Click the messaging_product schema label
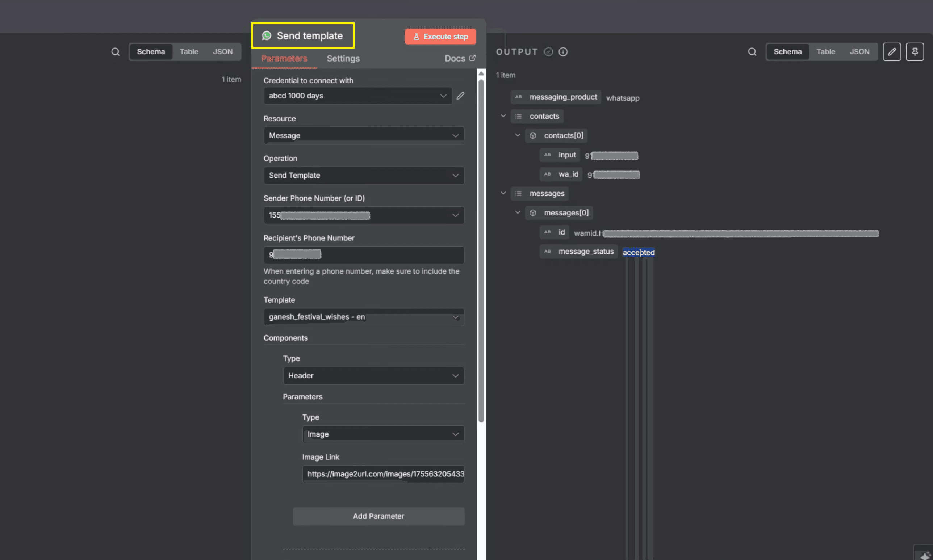The width and height of the screenshot is (933, 560). pos(563,97)
